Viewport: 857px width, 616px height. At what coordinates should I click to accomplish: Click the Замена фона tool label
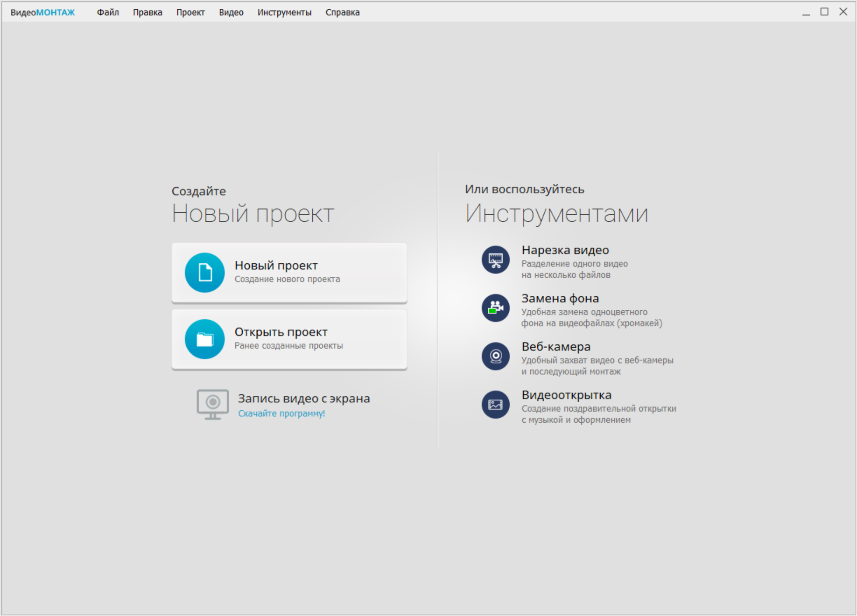[x=560, y=298]
